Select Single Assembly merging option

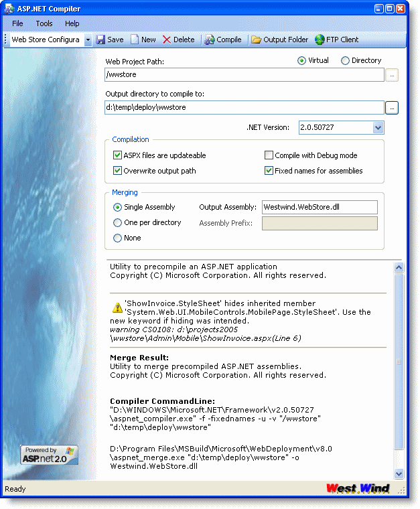coord(117,207)
